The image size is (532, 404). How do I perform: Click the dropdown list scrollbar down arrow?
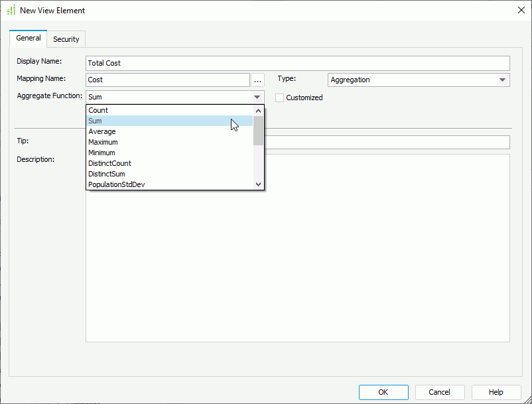(x=259, y=184)
